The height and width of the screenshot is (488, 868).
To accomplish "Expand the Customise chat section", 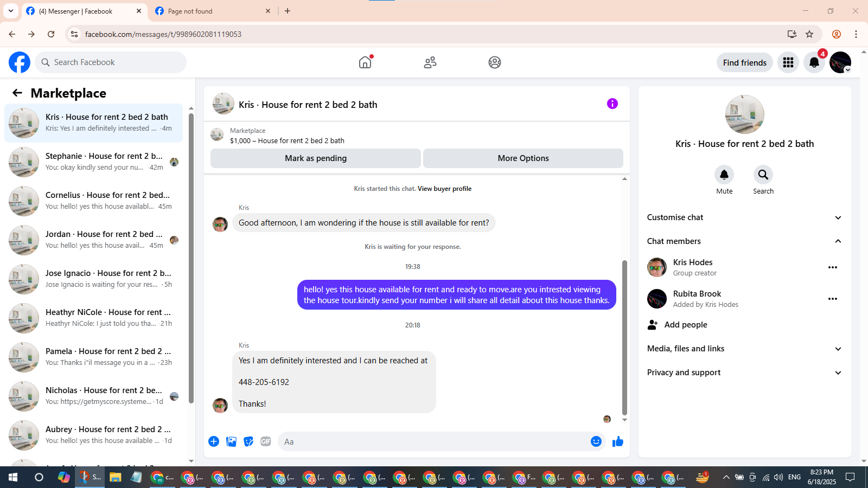I will (744, 217).
